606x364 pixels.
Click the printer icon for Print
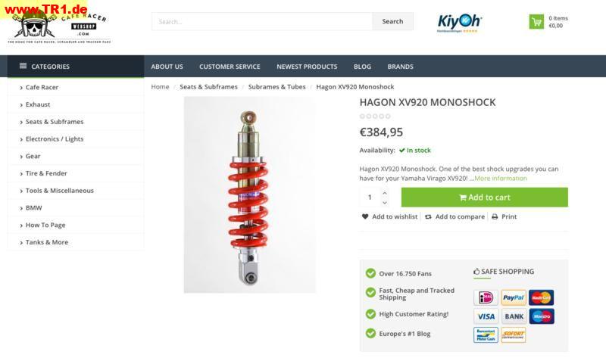point(495,217)
